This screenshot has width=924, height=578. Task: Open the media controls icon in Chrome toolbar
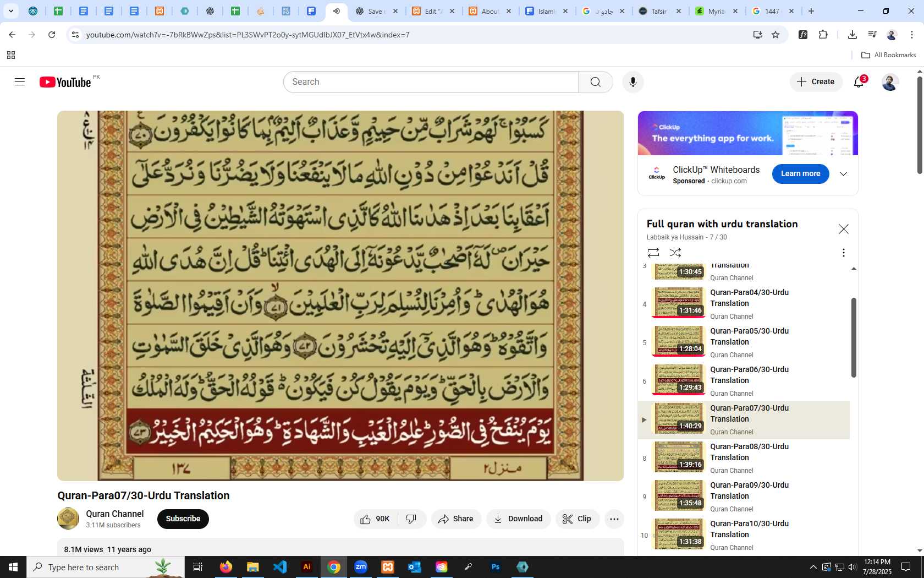pos(872,35)
